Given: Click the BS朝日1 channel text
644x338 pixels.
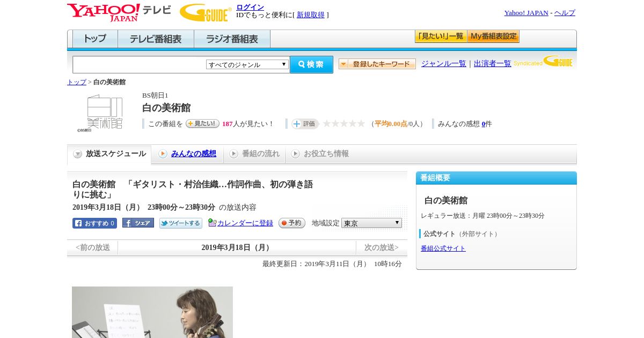Looking at the screenshot, I should (x=155, y=95).
